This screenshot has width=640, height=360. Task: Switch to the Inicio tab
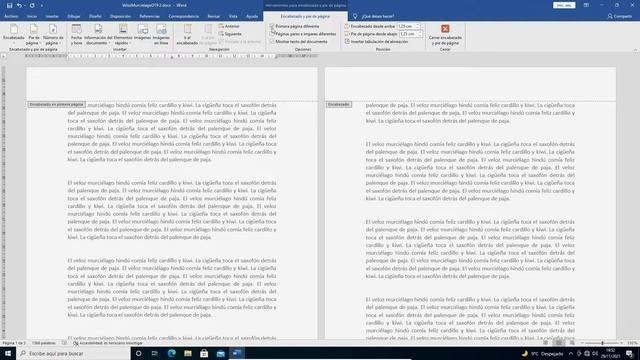pyautogui.click(x=32, y=16)
